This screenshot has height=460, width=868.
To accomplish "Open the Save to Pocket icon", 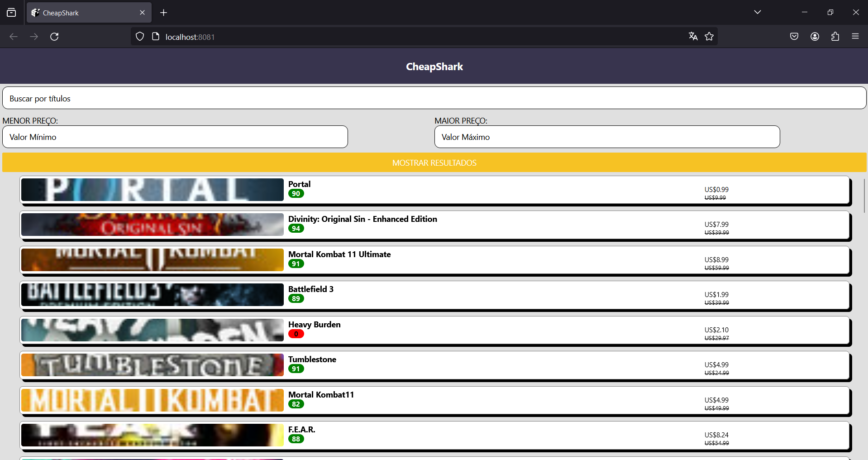I will click(x=794, y=37).
